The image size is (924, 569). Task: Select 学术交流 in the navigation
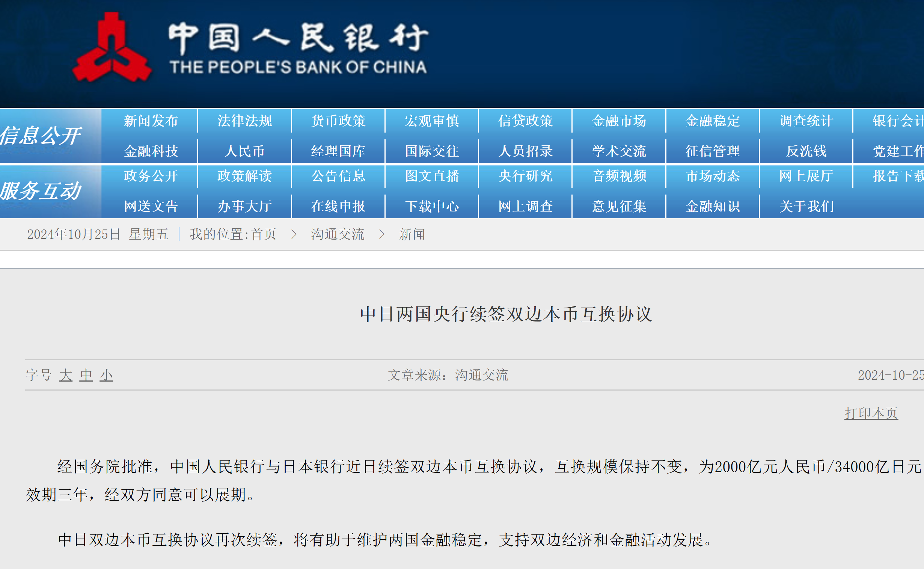[619, 151]
